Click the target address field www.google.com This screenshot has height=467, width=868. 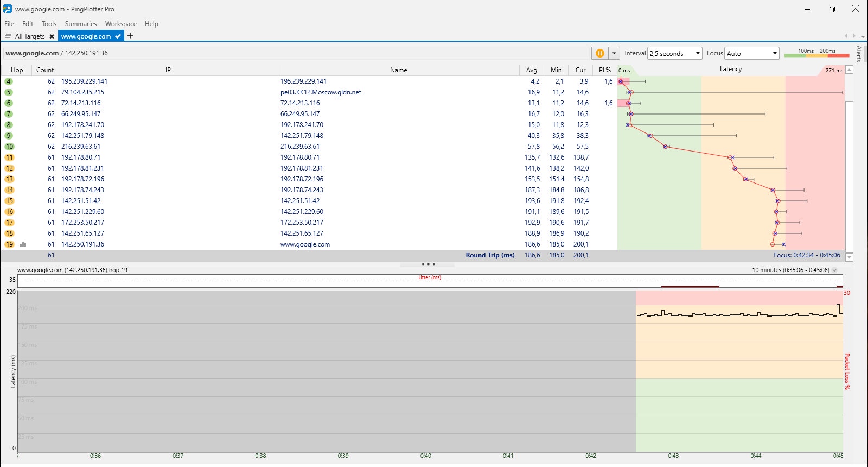32,53
